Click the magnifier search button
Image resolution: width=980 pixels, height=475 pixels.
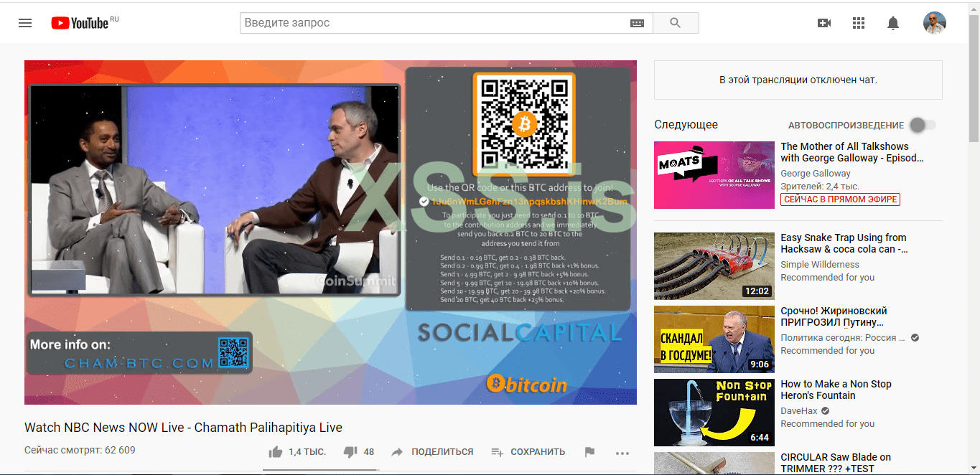676,23
